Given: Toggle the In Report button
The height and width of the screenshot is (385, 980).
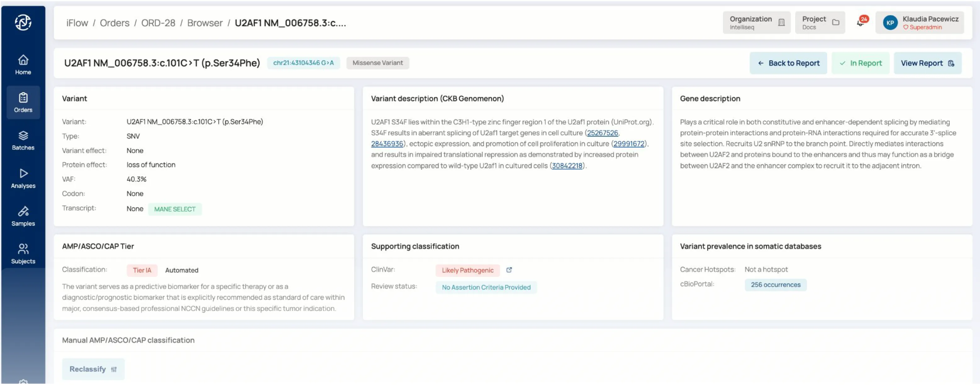Looking at the screenshot, I should coord(860,63).
